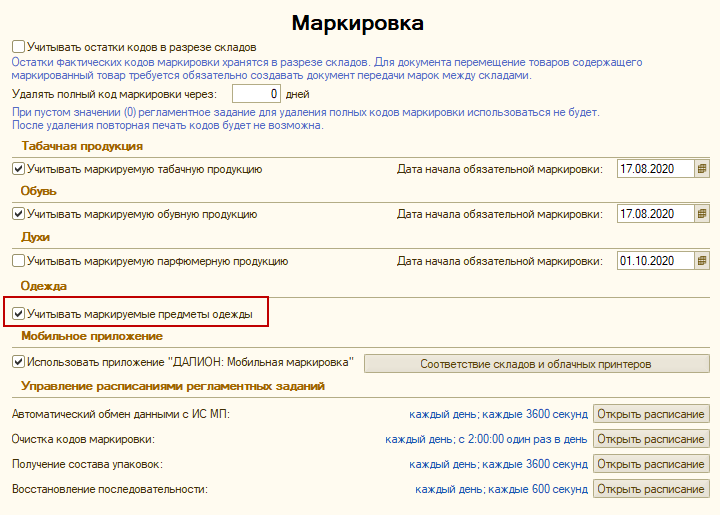Click tobacco date field 17.08.2020
Image resolution: width=720 pixels, height=515 pixels.
click(655, 169)
